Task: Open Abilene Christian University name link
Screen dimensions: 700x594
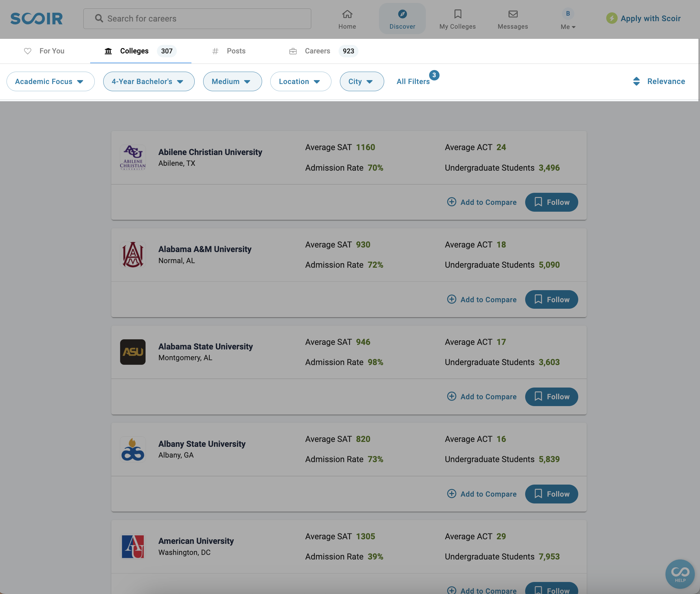Action: pos(210,152)
